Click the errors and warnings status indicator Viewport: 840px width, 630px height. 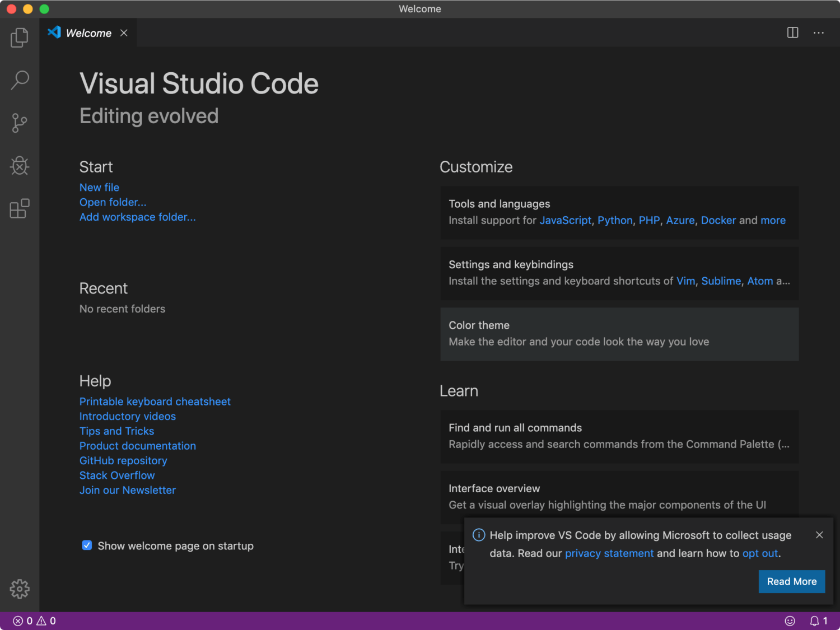[x=35, y=620]
